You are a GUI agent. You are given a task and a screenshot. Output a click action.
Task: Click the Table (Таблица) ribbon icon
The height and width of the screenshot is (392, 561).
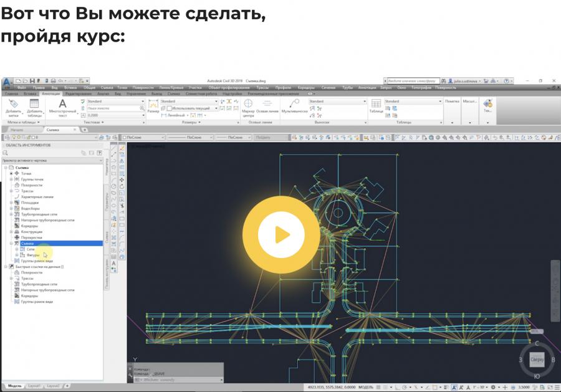(376, 106)
